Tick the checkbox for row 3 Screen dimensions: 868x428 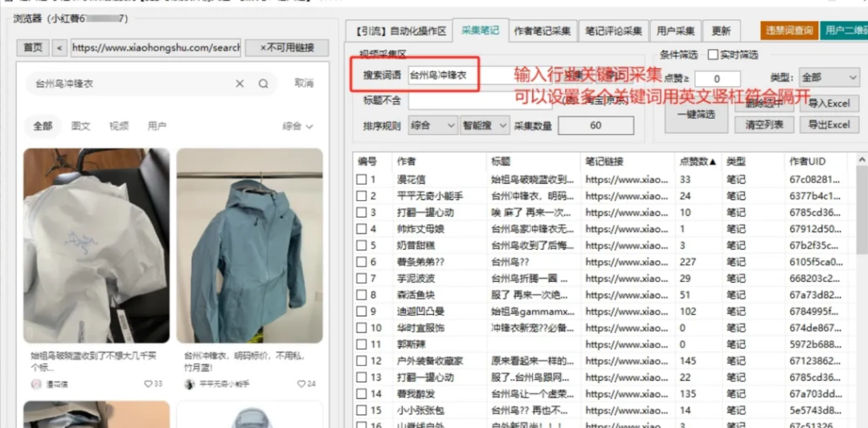tap(361, 212)
